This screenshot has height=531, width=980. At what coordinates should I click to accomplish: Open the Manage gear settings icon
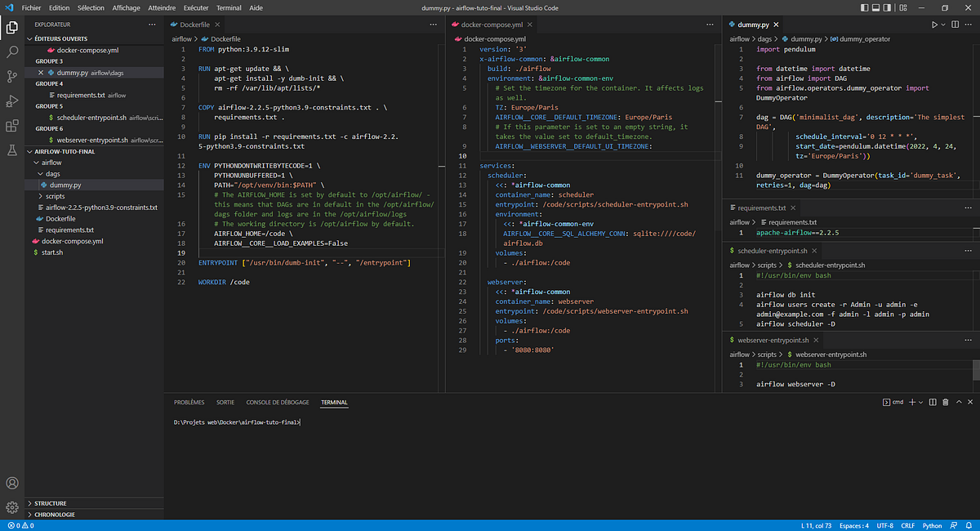click(x=12, y=507)
